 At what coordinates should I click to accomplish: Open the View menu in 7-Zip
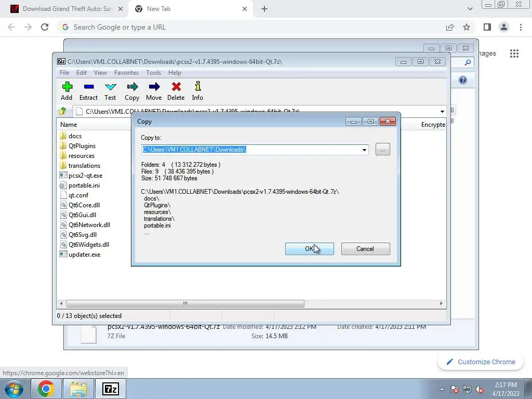(100, 73)
